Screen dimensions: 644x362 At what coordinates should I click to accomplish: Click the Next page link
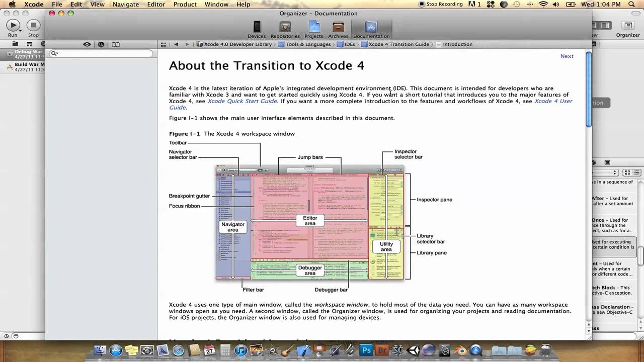coord(567,56)
